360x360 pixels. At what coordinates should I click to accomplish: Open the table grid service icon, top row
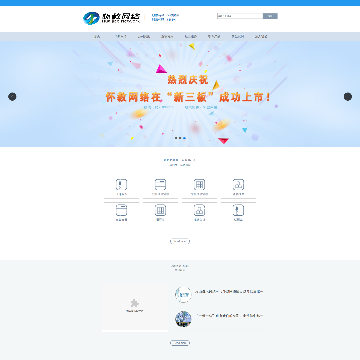click(199, 184)
